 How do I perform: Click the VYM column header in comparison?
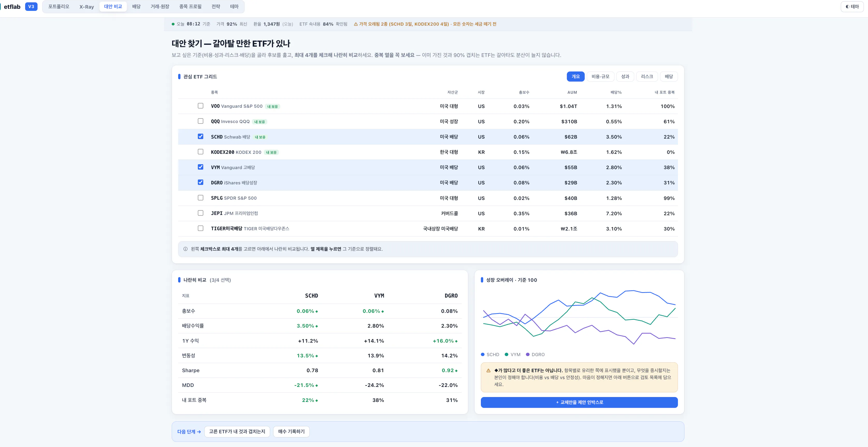379,296
